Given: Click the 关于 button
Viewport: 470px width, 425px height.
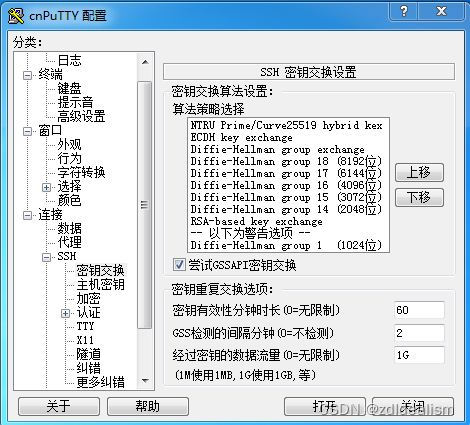Looking at the screenshot, I should (x=59, y=406).
